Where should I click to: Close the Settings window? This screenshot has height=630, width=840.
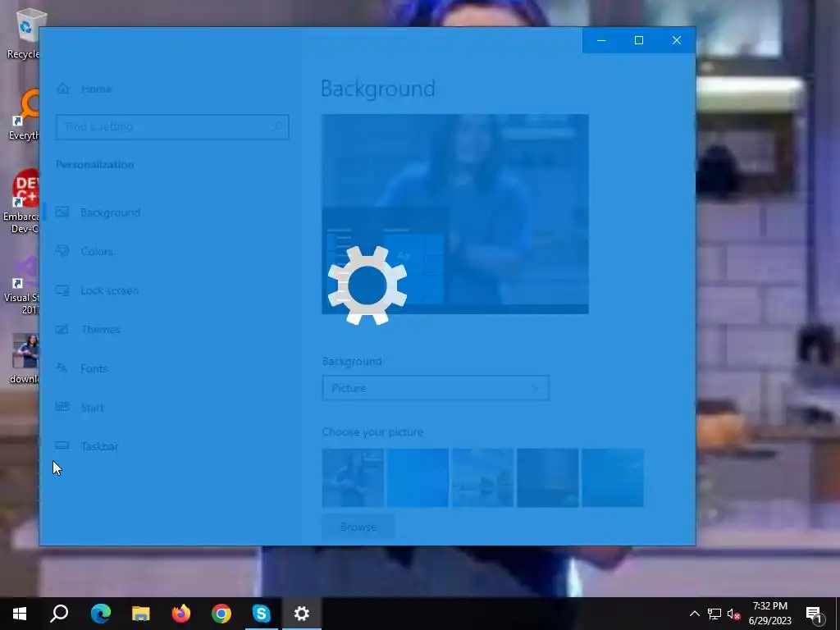pos(677,40)
